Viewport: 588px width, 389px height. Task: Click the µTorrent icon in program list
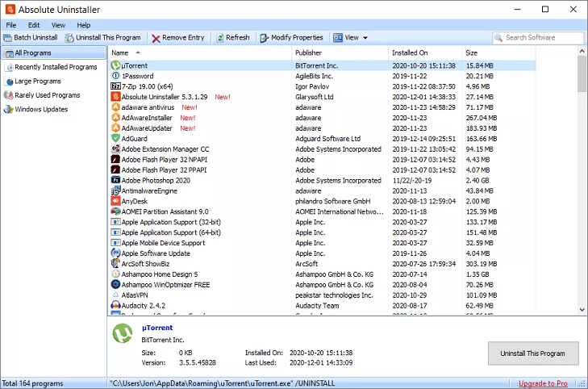(115, 65)
